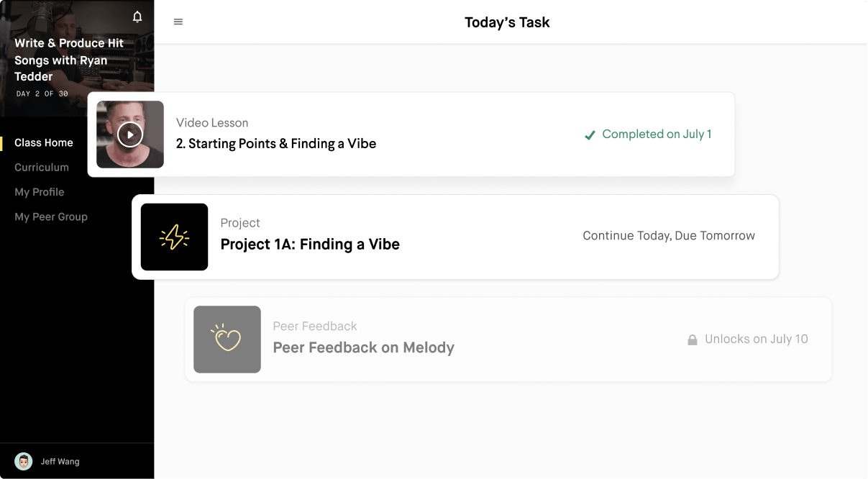The image size is (868, 479).
Task: Click the heart icon on Peer Feedback card
Action: pos(227,339)
